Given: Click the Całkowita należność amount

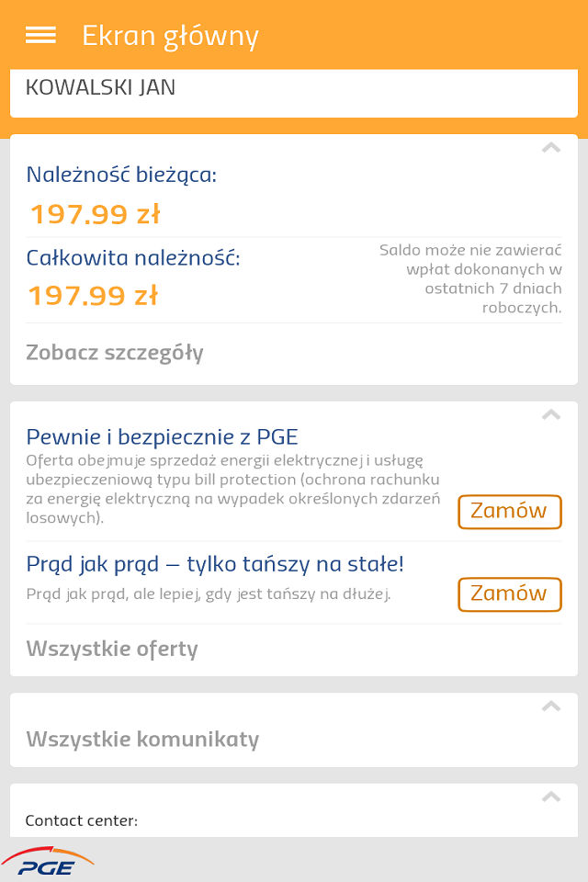Looking at the screenshot, I should 93,296.
